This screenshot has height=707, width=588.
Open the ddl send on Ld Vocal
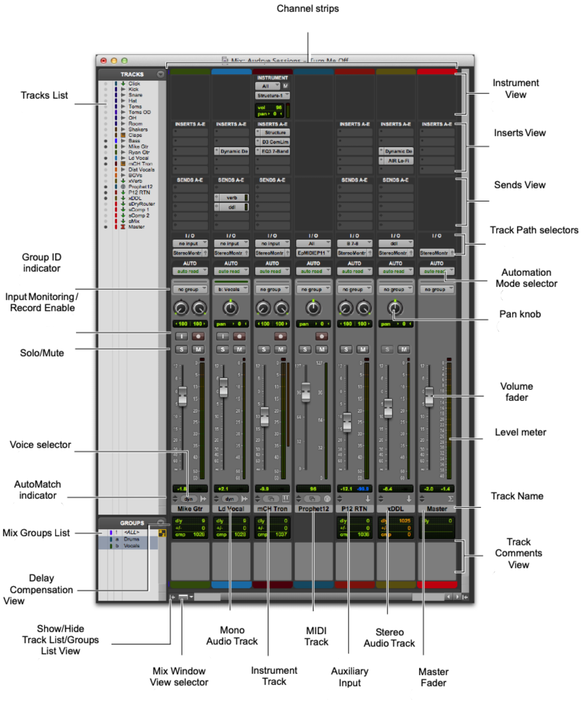point(231,207)
